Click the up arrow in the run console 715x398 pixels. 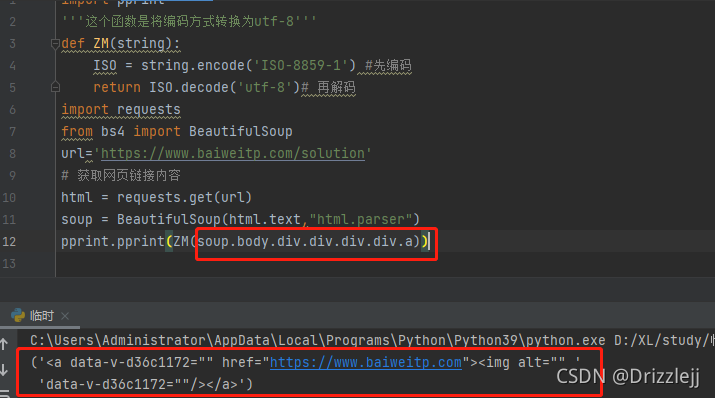[4, 344]
